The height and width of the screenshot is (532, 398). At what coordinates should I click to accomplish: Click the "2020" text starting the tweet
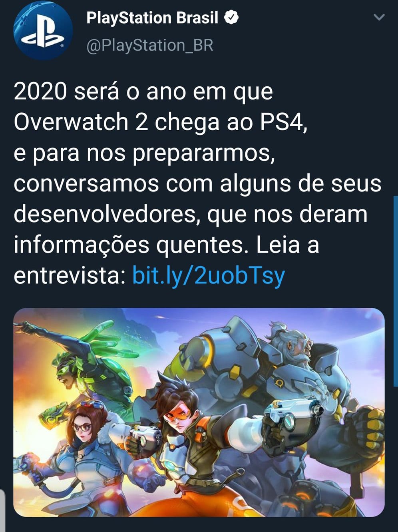tap(40, 92)
